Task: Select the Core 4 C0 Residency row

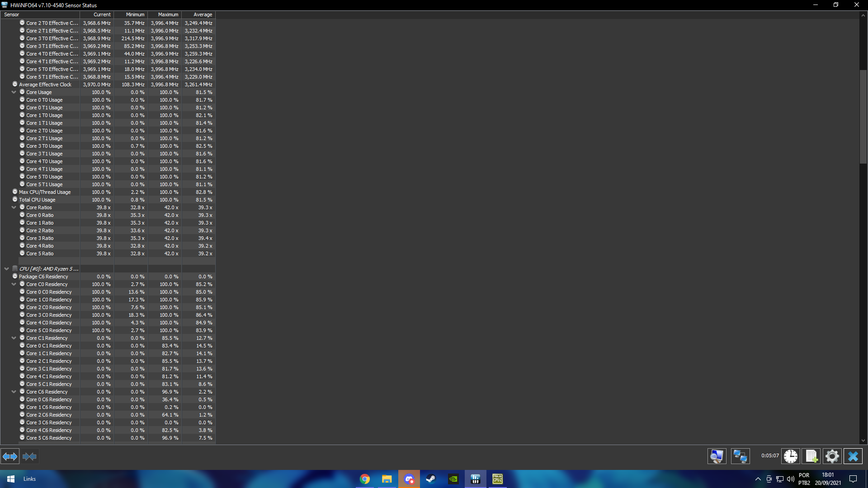Action: pos(108,323)
